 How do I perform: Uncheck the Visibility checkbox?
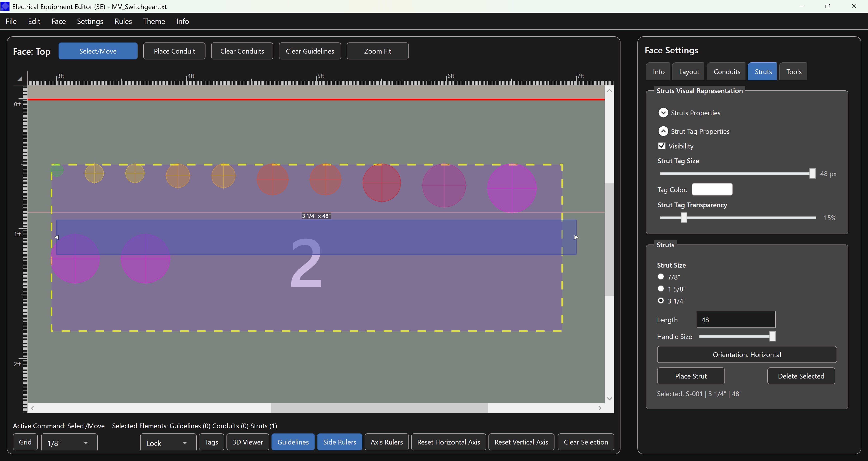662,146
